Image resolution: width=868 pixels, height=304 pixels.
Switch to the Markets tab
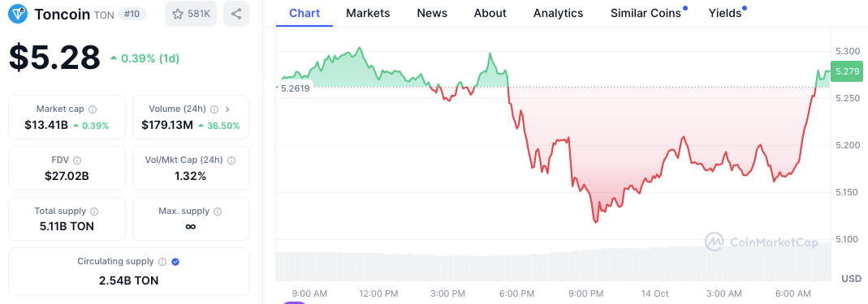click(368, 13)
